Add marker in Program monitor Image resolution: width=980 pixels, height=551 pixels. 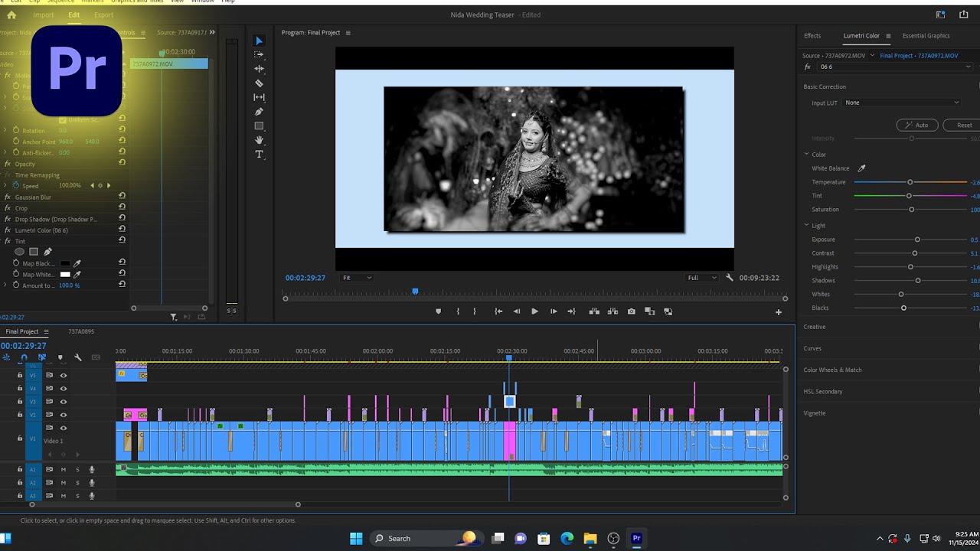(438, 311)
